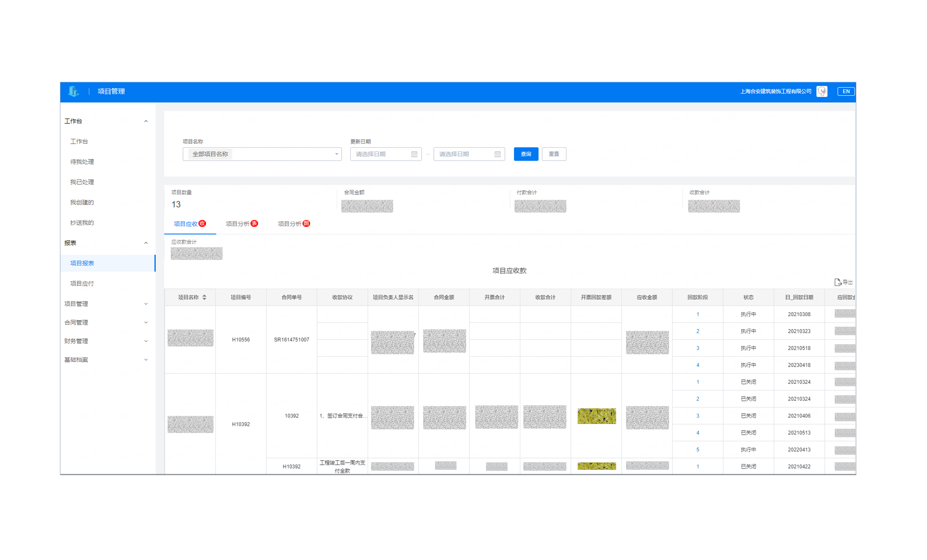Expand the 基础档案 sidebar section
927x560 pixels.
146,360
